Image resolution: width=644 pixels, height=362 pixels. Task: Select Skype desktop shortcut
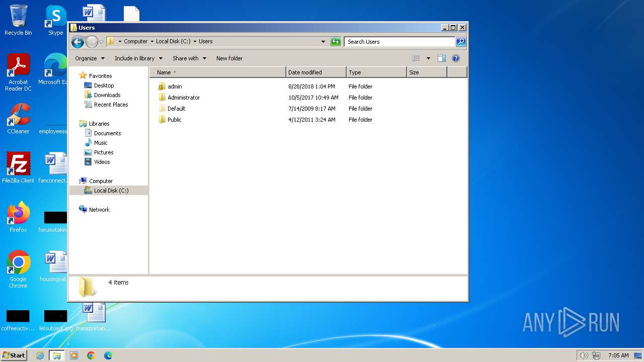56,20
